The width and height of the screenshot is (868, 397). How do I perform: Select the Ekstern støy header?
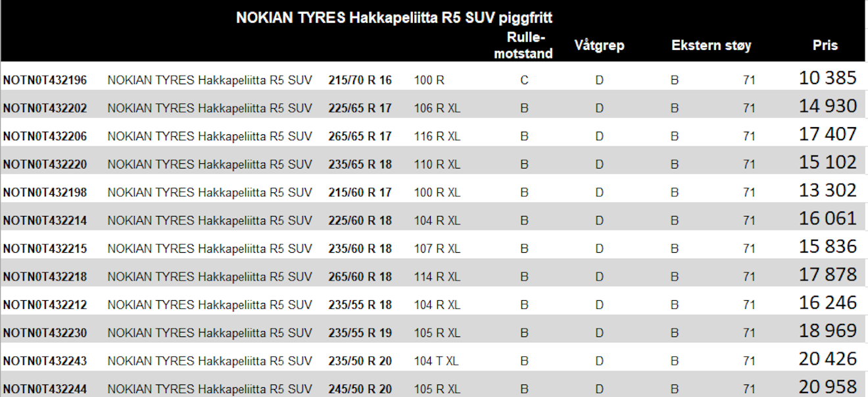[x=711, y=45]
